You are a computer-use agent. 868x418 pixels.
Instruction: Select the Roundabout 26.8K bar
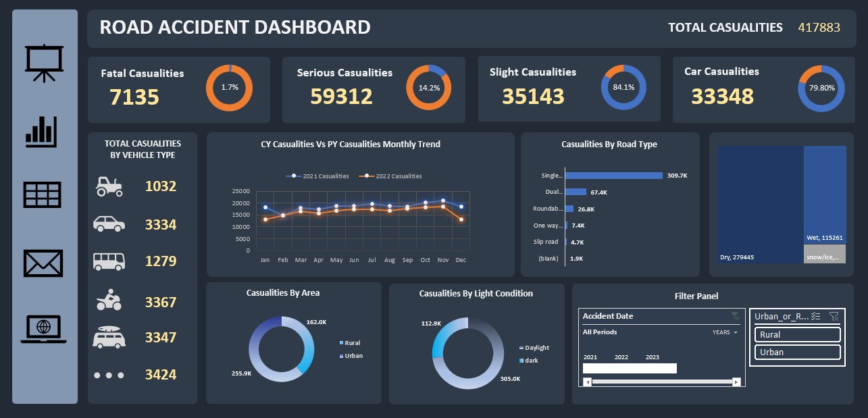(x=569, y=209)
